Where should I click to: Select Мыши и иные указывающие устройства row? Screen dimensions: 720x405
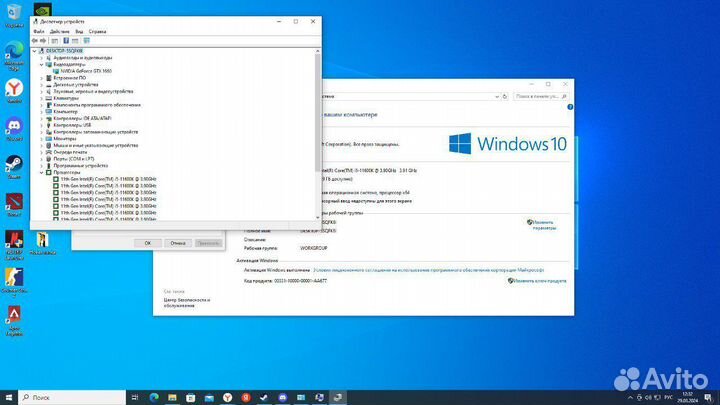(x=96, y=145)
